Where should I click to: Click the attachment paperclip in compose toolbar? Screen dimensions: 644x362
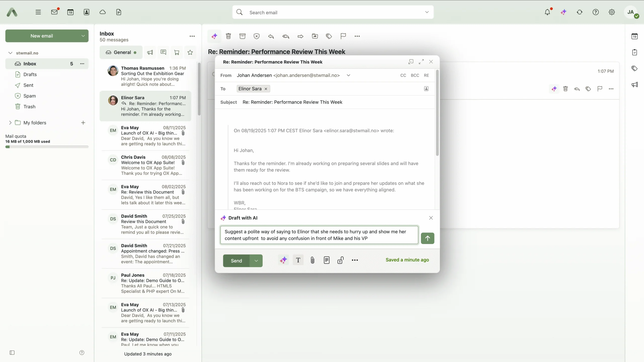pyautogui.click(x=312, y=260)
